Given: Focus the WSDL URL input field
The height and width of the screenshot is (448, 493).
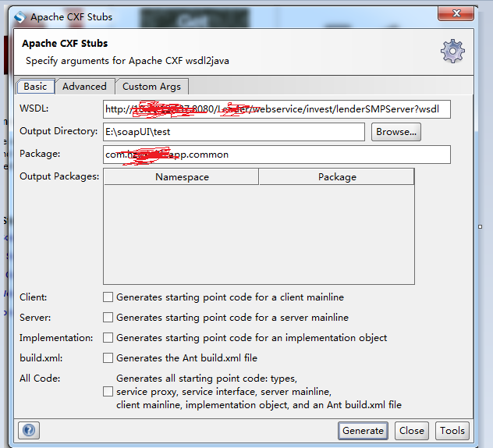Looking at the screenshot, I should pyautogui.click(x=277, y=109).
